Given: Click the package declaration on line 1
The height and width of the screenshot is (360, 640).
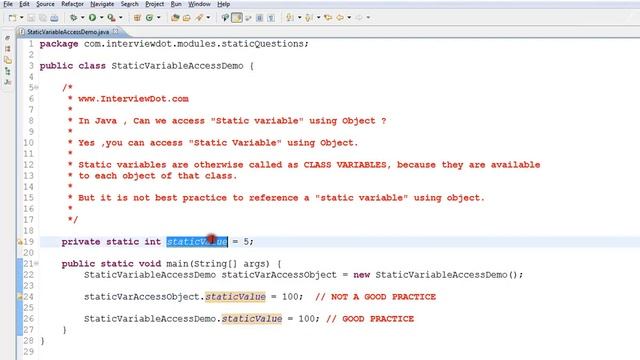Looking at the screenshot, I should [x=174, y=44].
